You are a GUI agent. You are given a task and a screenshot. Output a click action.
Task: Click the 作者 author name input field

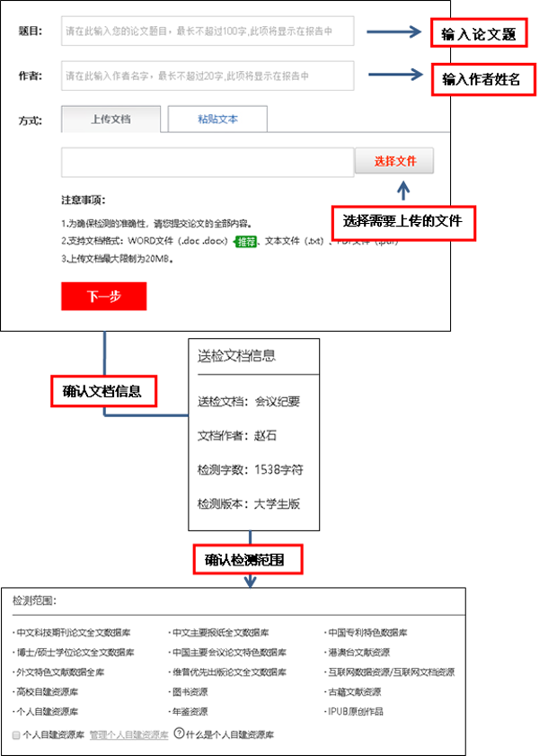click(208, 76)
